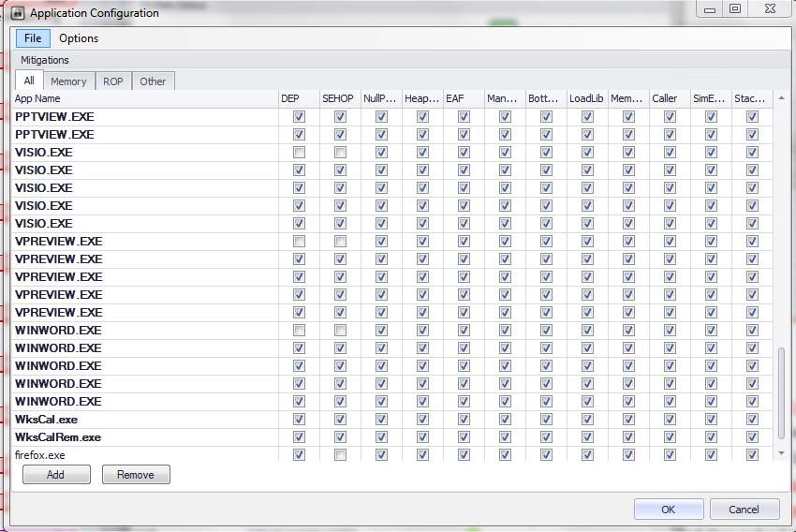Screen dimensions: 796x532
Task: Switch to the Other mitigations tab
Action: point(153,81)
